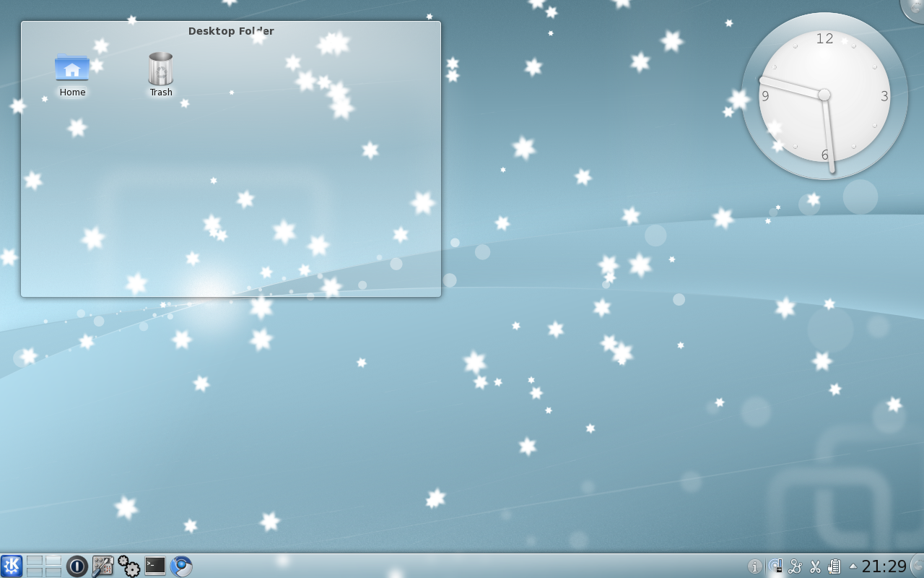Click the battery power monitor tray icon

click(834, 566)
